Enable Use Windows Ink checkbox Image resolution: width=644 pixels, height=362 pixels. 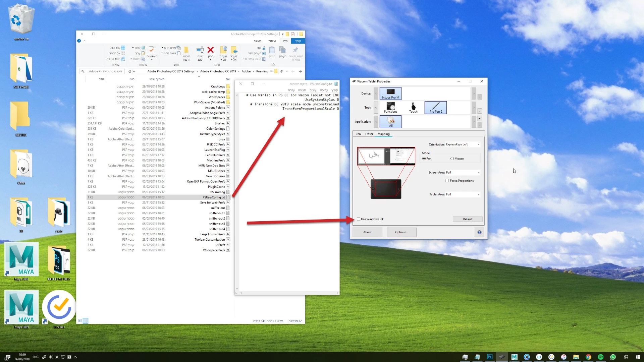point(359,219)
